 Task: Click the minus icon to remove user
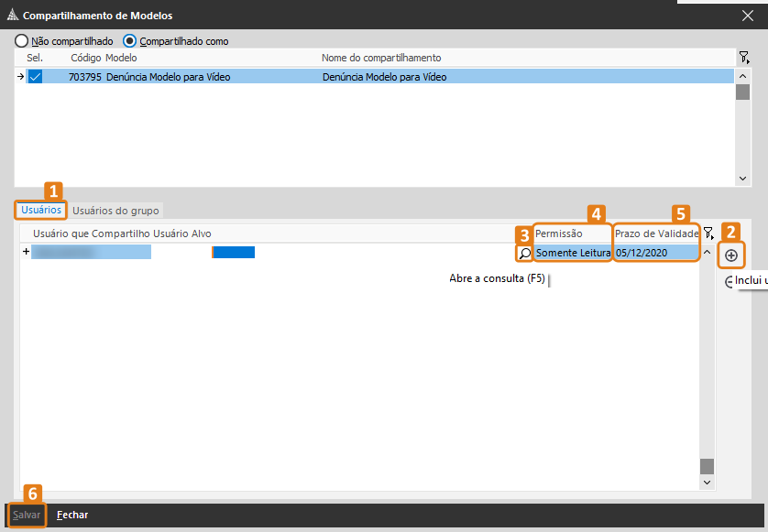pos(730,283)
